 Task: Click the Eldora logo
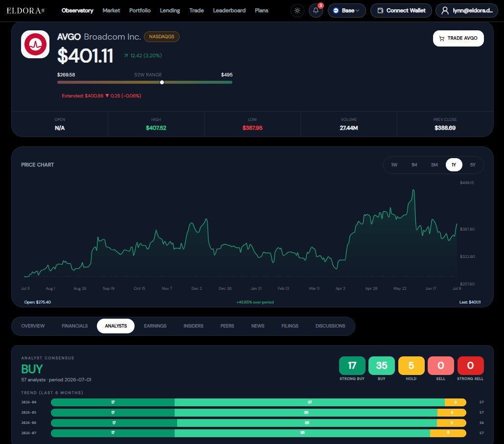(x=25, y=11)
